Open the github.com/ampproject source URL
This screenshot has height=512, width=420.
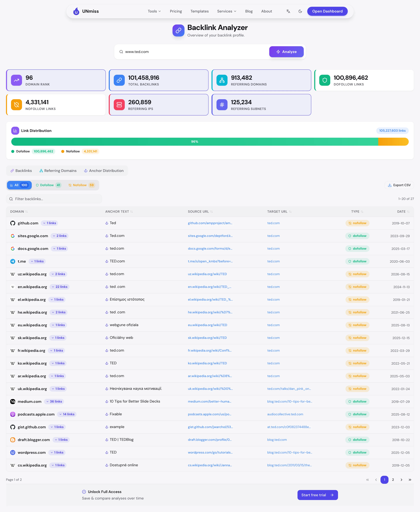pyautogui.click(x=210, y=223)
